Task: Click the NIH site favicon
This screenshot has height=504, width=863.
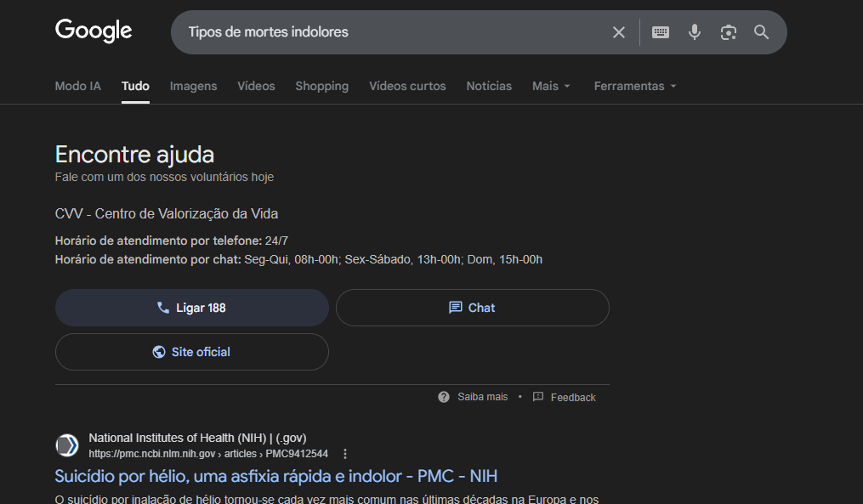Action: [x=67, y=445]
